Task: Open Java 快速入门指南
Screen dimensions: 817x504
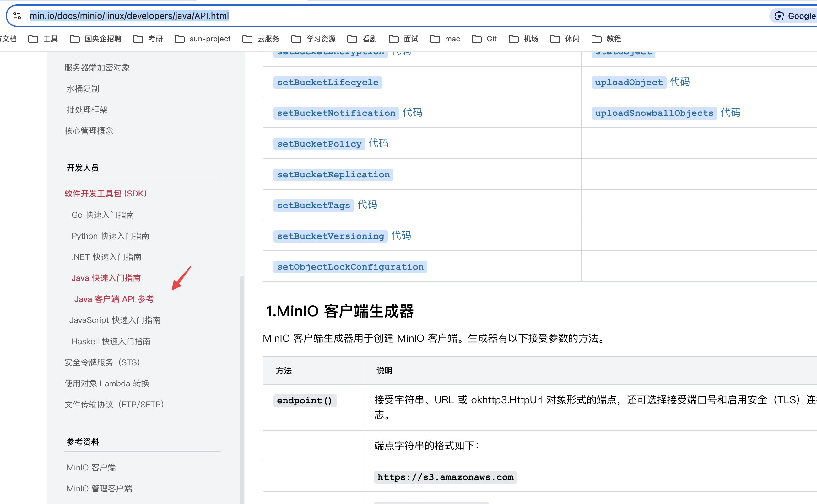Action: pyautogui.click(x=106, y=278)
